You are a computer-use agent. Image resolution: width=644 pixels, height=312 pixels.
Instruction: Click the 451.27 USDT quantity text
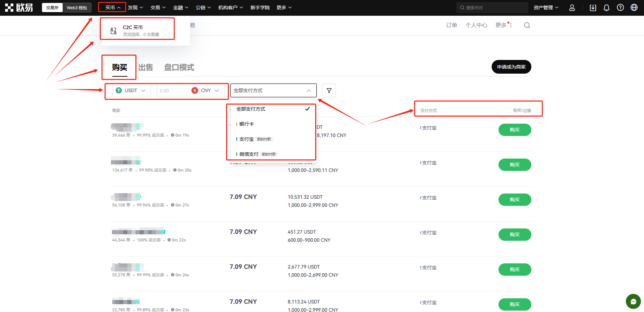(x=302, y=232)
